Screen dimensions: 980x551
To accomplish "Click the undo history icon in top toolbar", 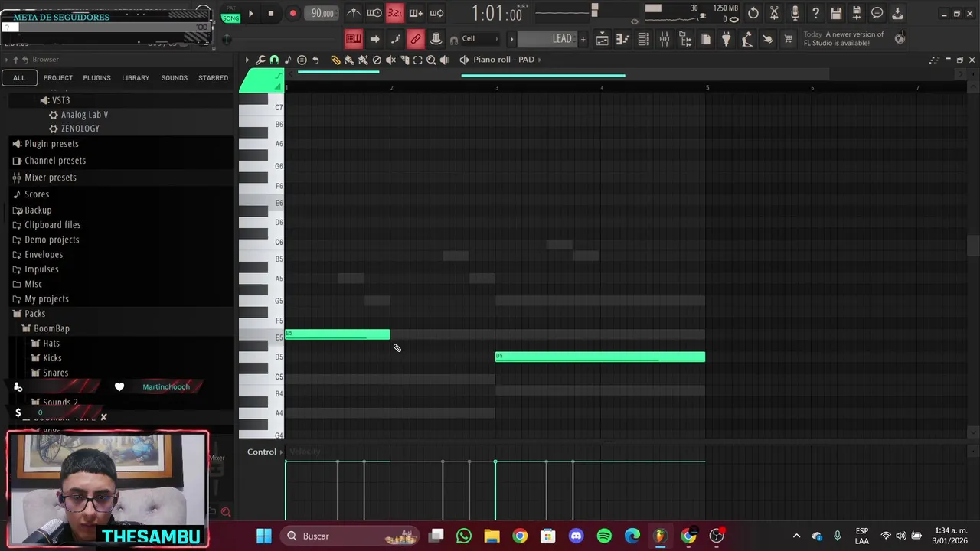I will tap(753, 13).
